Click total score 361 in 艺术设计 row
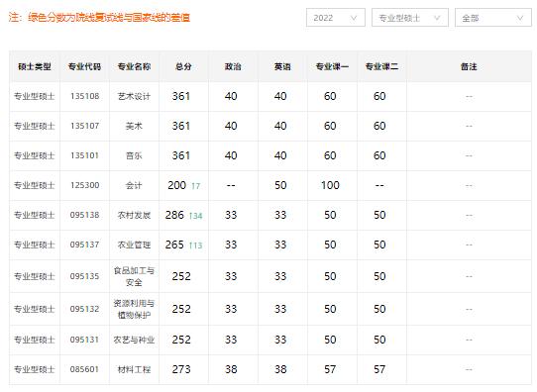Screen dimensions: 537x392 [181, 96]
